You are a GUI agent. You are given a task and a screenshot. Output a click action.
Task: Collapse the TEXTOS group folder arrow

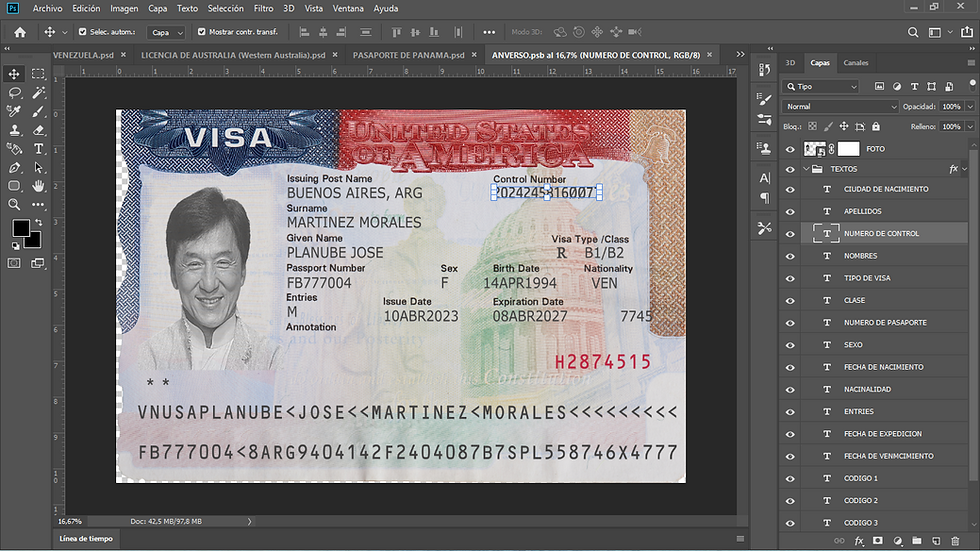806,169
